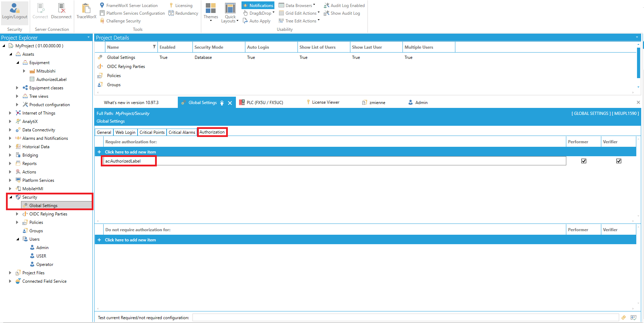The width and height of the screenshot is (644, 323).
Task: Open TraceWorX tool
Action: pyautogui.click(x=86, y=11)
